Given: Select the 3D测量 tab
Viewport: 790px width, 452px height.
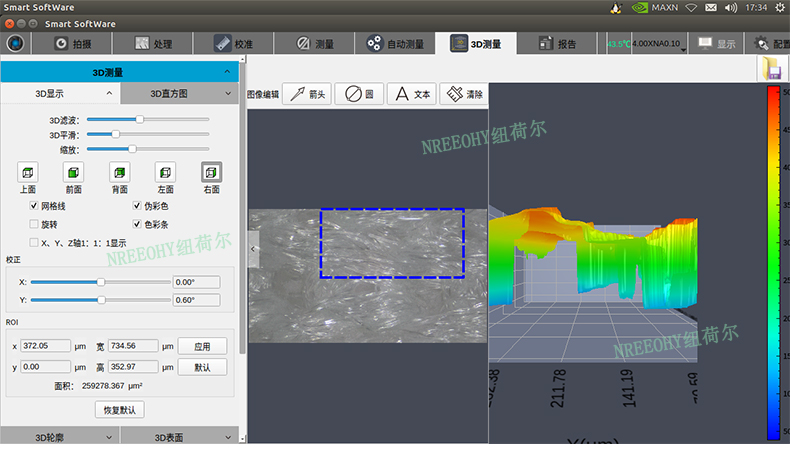Looking at the screenshot, I should coord(476,44).
